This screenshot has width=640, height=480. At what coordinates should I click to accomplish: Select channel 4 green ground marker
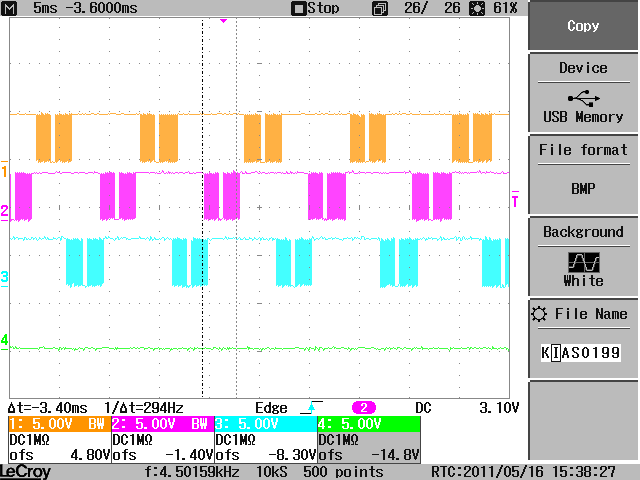tap(4, 340)
